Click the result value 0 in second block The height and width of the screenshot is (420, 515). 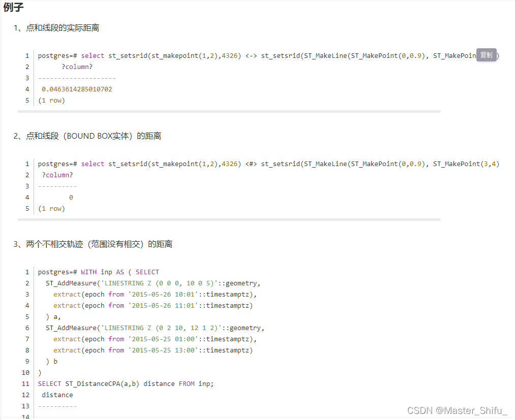tap(71, 198)
